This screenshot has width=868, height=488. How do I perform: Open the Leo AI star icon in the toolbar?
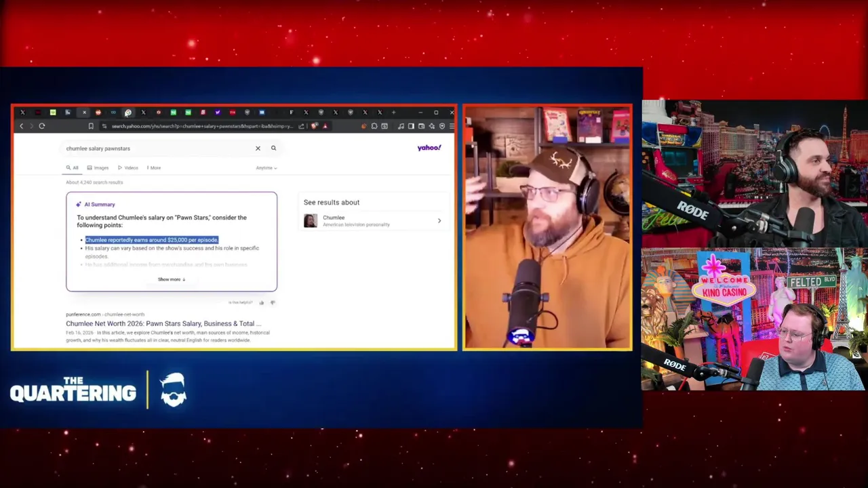click(432, 126)
